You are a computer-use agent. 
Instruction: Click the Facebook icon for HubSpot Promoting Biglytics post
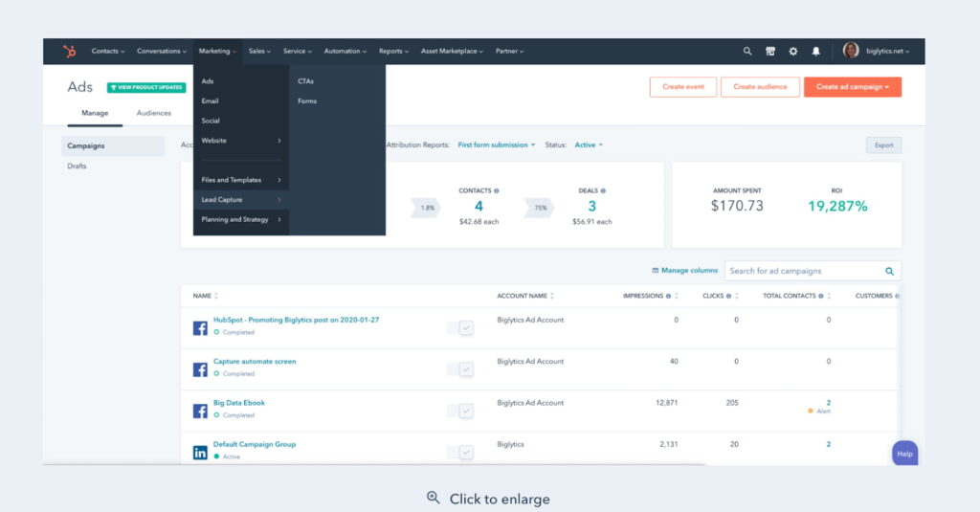click(200, 327)
